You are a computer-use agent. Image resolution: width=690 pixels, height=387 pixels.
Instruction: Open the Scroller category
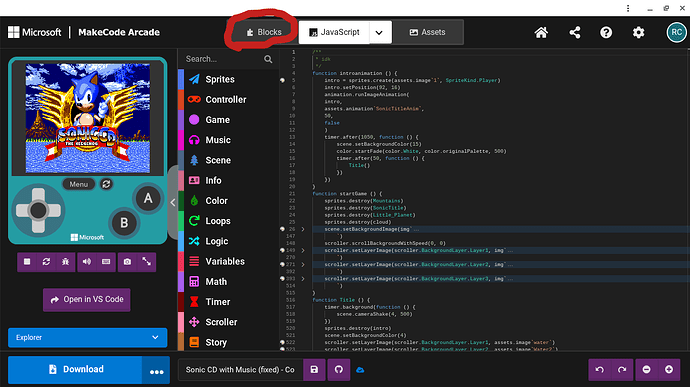point(228,322)
